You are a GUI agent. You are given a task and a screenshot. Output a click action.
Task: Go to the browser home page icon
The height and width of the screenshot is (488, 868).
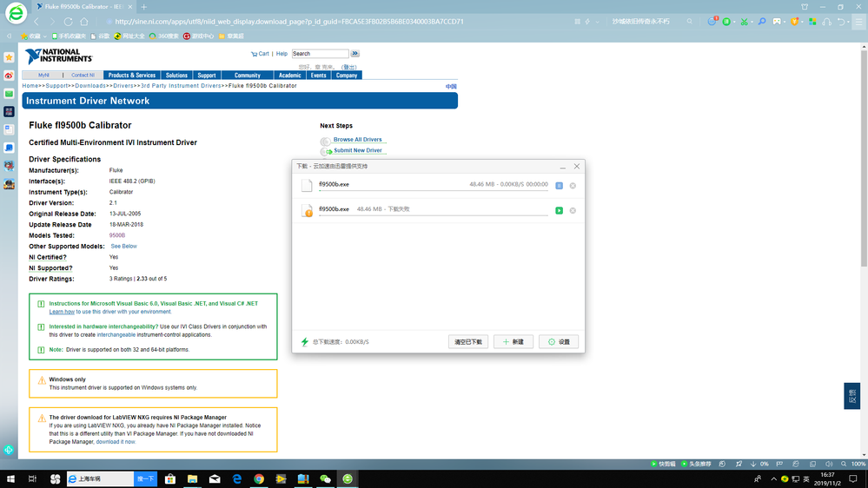click(84, 22)
